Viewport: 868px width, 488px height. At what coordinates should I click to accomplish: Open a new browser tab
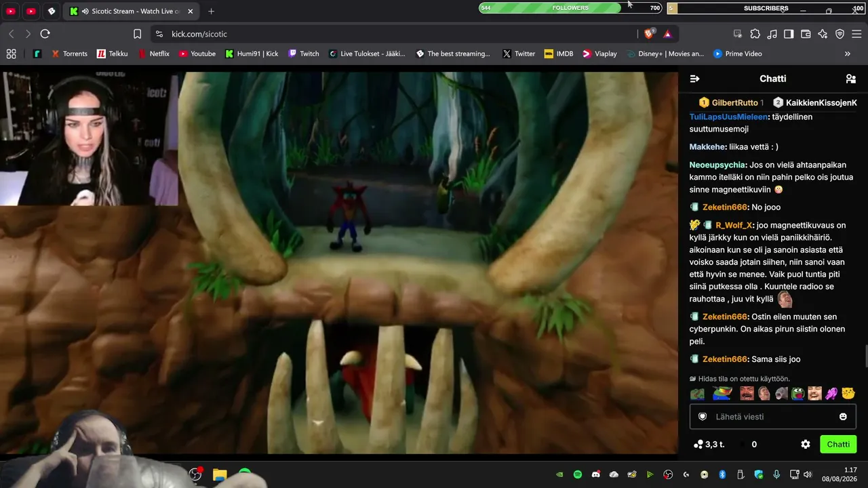point(212,12)
